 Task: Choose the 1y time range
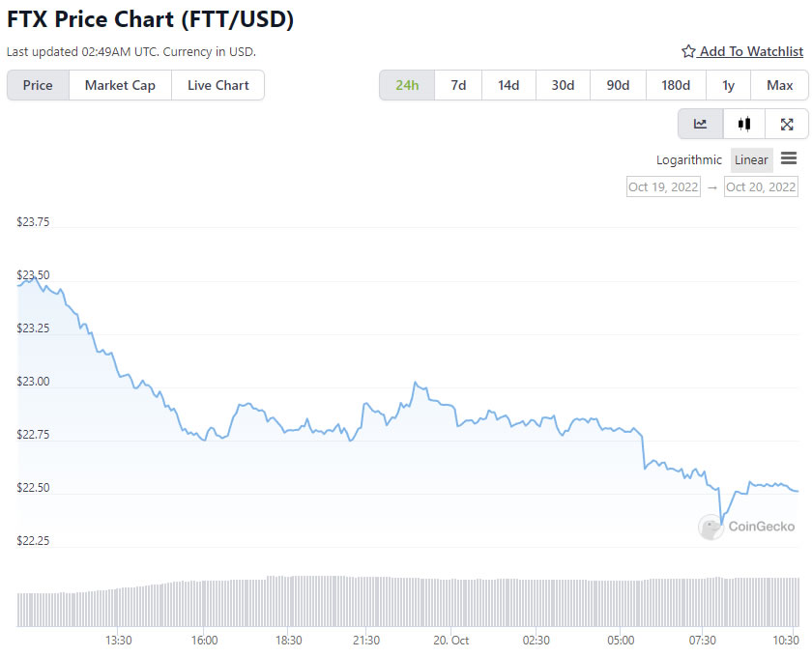pos(728,85)
